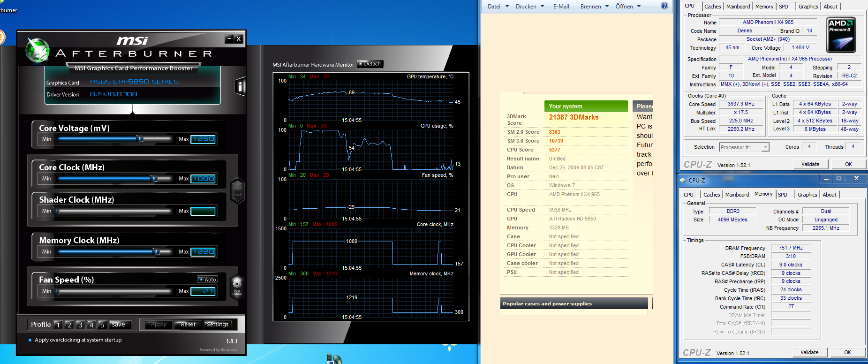Screen dimensions: 868x364
Task: Click Fan Speed slider handle
Action: (x=57, y=291)
